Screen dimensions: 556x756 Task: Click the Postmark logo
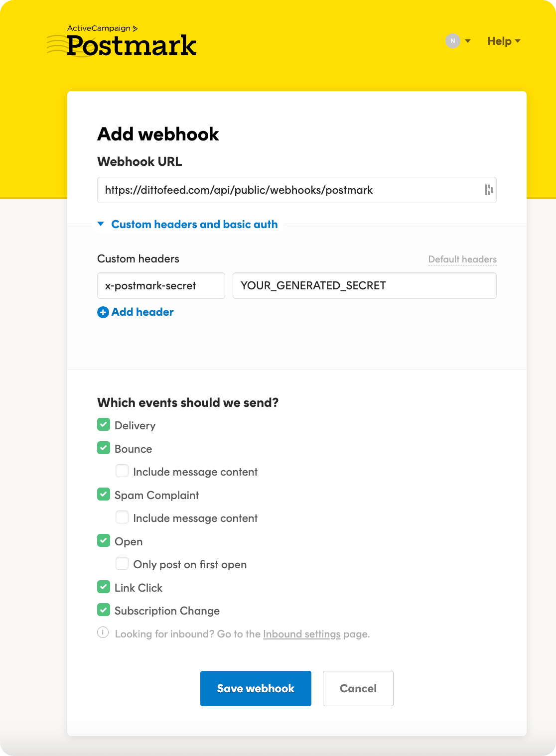pyautogui.click(x=132, y=45)
